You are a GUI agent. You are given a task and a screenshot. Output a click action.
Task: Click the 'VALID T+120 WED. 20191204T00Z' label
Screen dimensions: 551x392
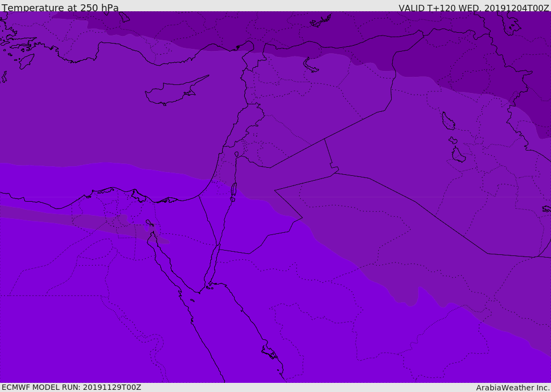tap(474, 8)
